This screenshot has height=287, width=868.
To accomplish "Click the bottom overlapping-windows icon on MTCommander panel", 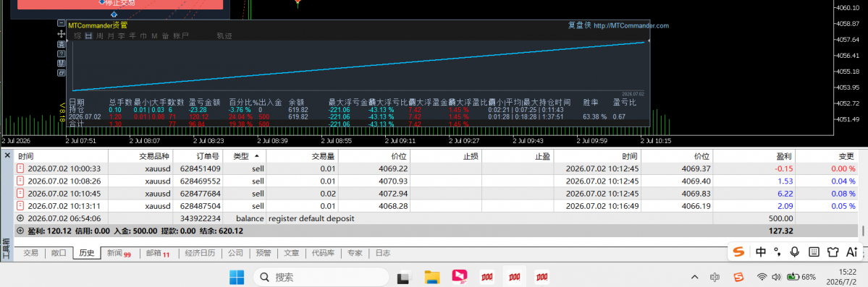I will click(x=62, y=73).
